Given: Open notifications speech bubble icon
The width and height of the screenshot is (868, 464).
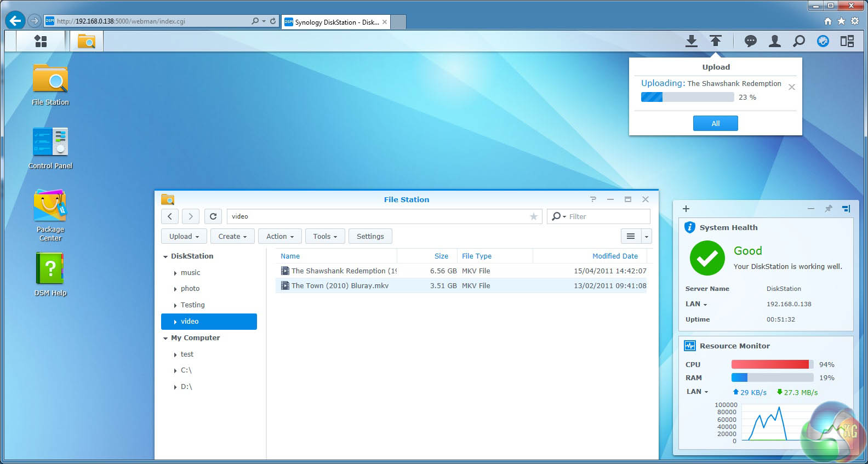Looking at the screenshot, I should tap(750, 41).
